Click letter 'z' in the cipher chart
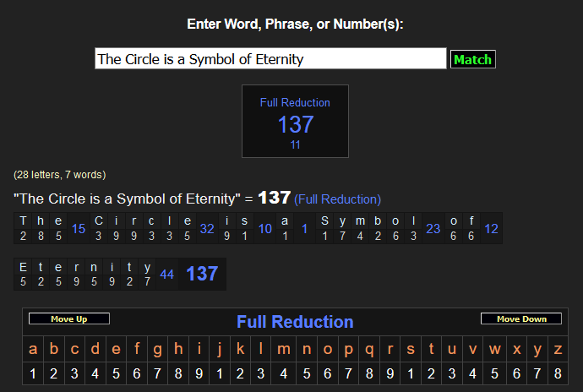Screen dimensions: 583x392 [558, 349]
